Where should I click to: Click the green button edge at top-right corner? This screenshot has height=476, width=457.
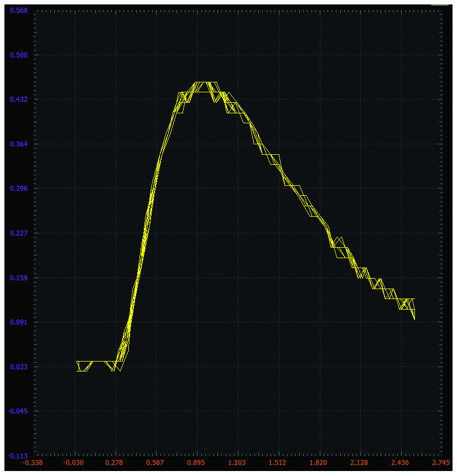coord(439,4)
